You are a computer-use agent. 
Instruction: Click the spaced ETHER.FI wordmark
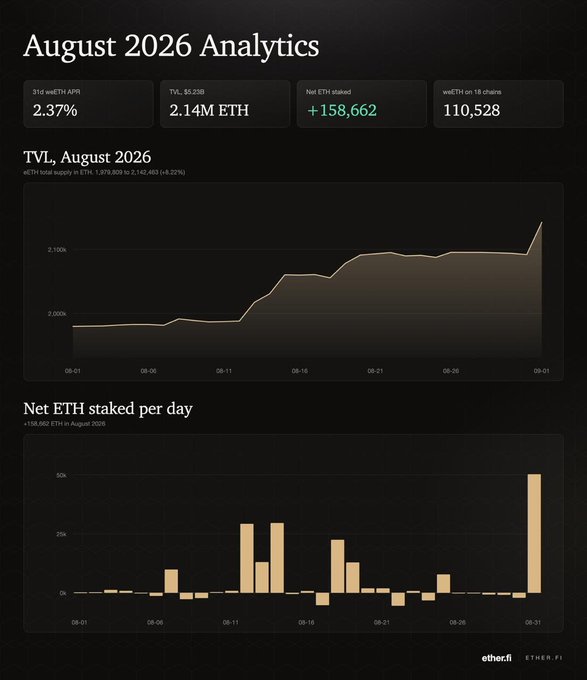click(544, 658)
